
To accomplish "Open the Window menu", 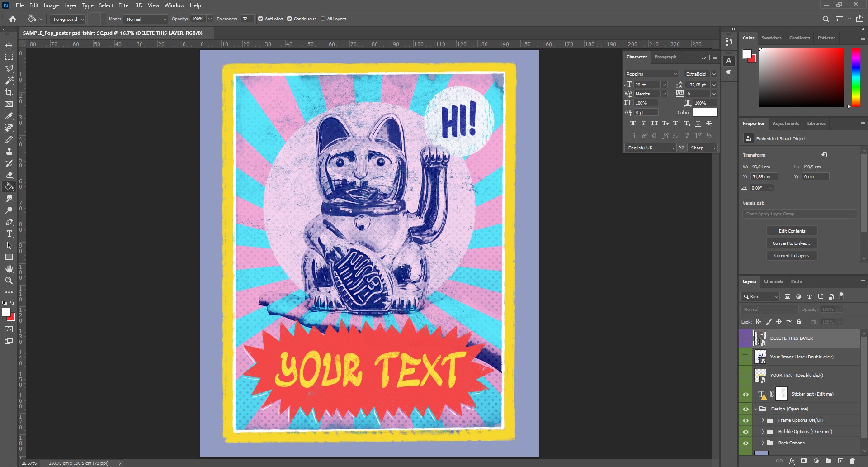I will point(174,5).
